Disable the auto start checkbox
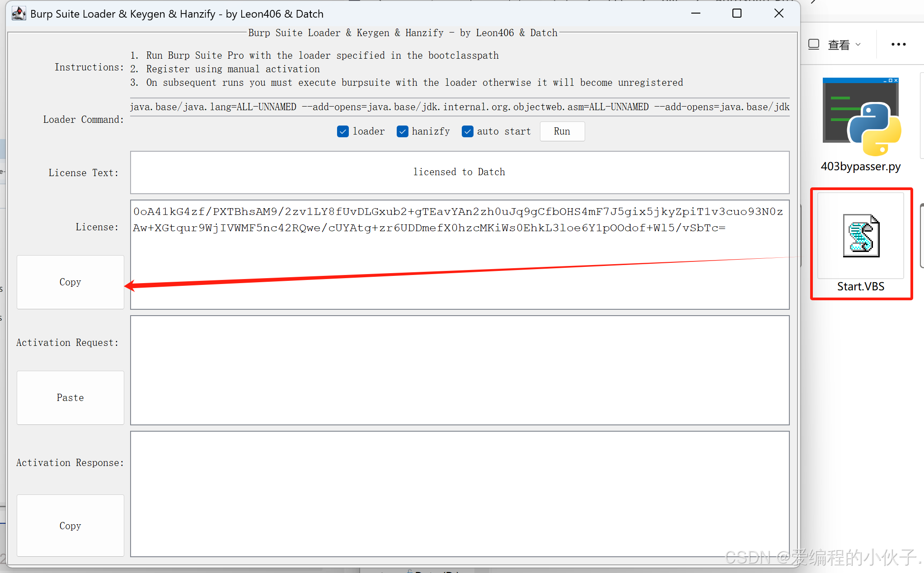Image resolution: width=924 pixels, height=573 pixels. pos(467,131)
